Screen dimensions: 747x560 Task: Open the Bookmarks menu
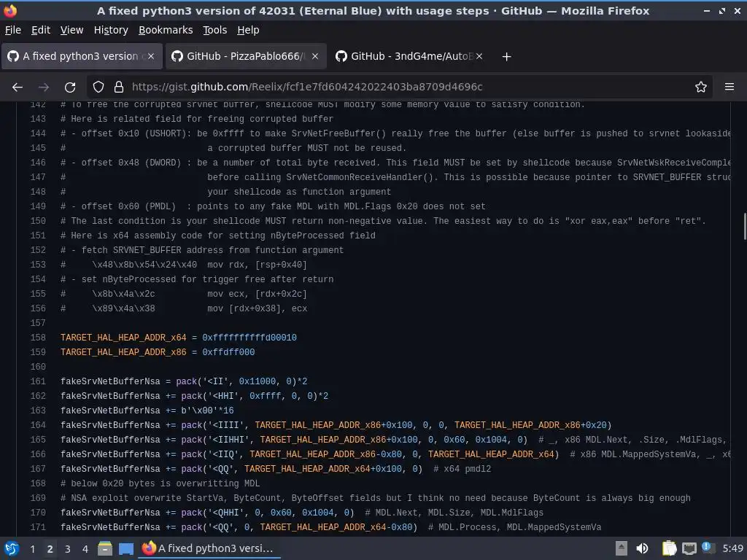click(166, 30)
